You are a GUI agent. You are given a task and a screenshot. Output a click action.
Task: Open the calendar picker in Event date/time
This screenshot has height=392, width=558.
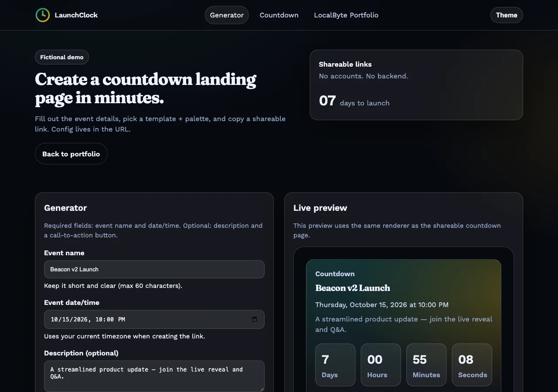pyautogui.click(x=255, y=319)
